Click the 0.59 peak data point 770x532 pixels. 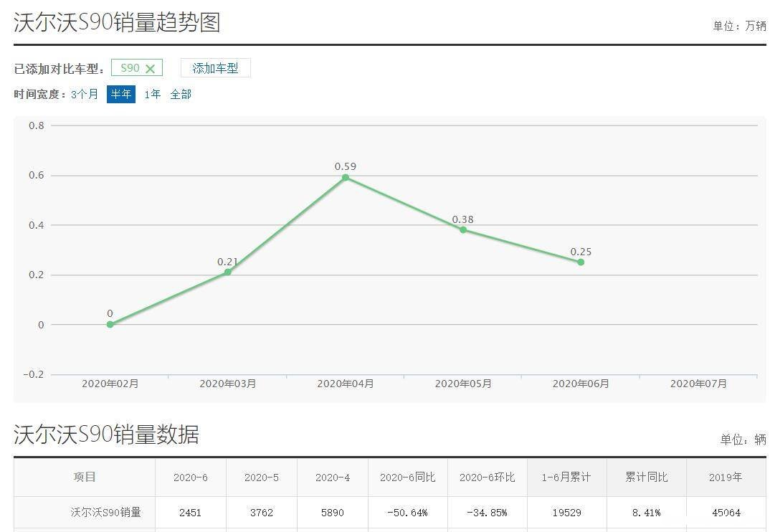(x=346, y=177)
